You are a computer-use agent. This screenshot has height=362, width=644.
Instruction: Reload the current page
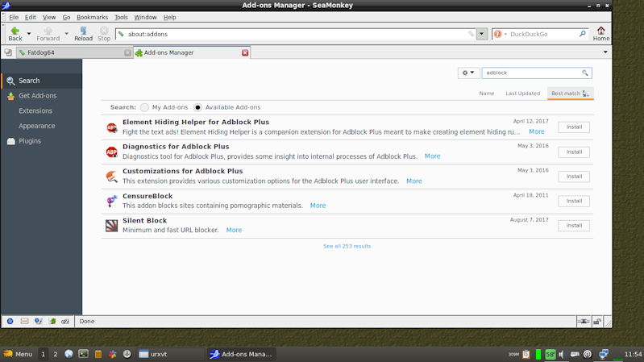click(x=83, y=34)
